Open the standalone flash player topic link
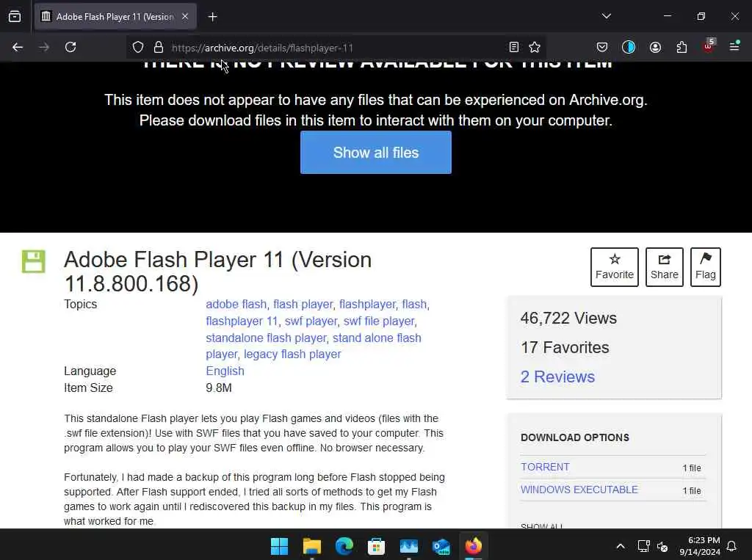 266,338
